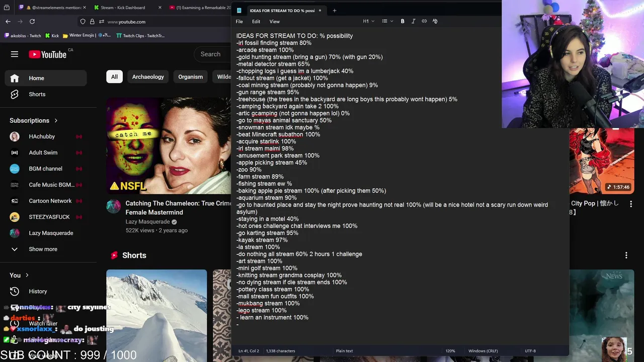
Task: Open History in the YouTube sidebar
Action: tap(46, 291)
